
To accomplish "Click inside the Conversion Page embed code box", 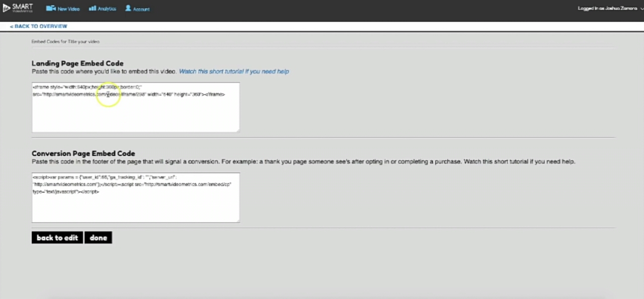I will pyautogui.click(x=136, y=197).
